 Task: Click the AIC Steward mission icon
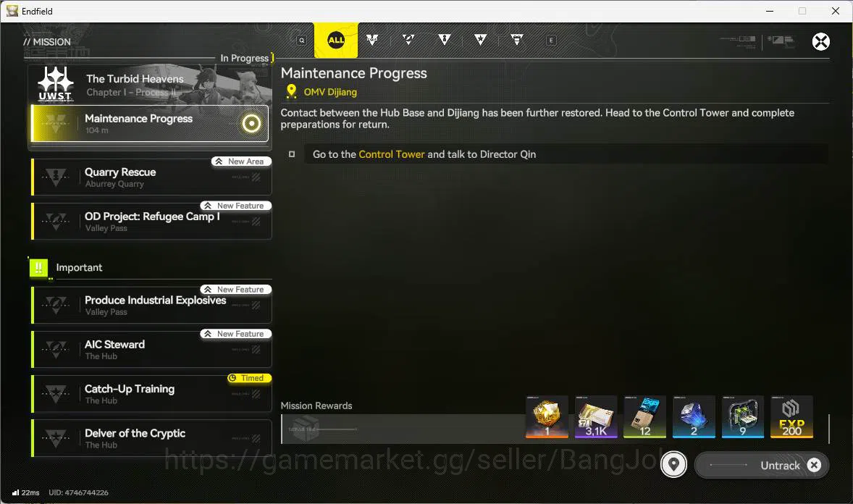pyautogui.click(x=56, y=349)
